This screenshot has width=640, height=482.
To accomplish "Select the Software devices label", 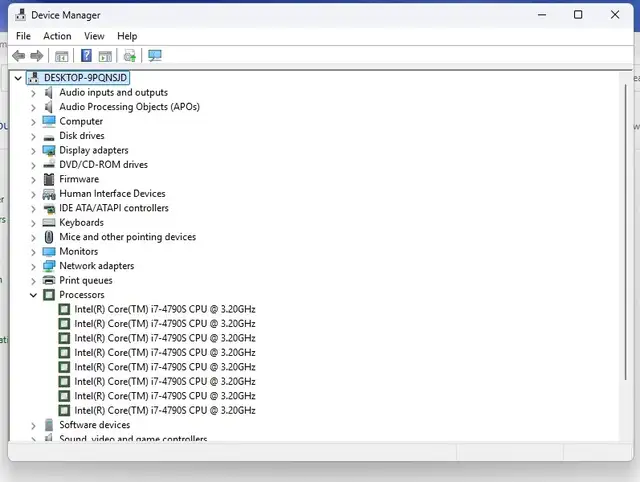I will (x=95, y=425).
